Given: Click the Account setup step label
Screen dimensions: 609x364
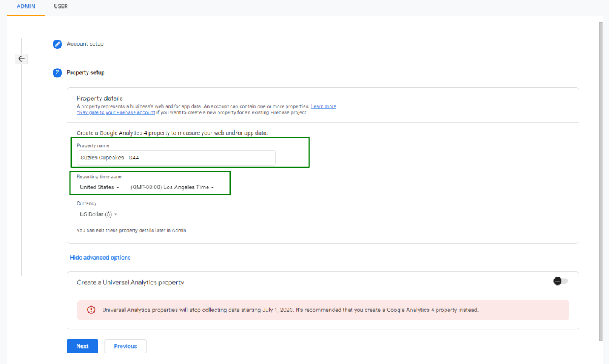Looking at the screenshot, I should coord(85,44).
